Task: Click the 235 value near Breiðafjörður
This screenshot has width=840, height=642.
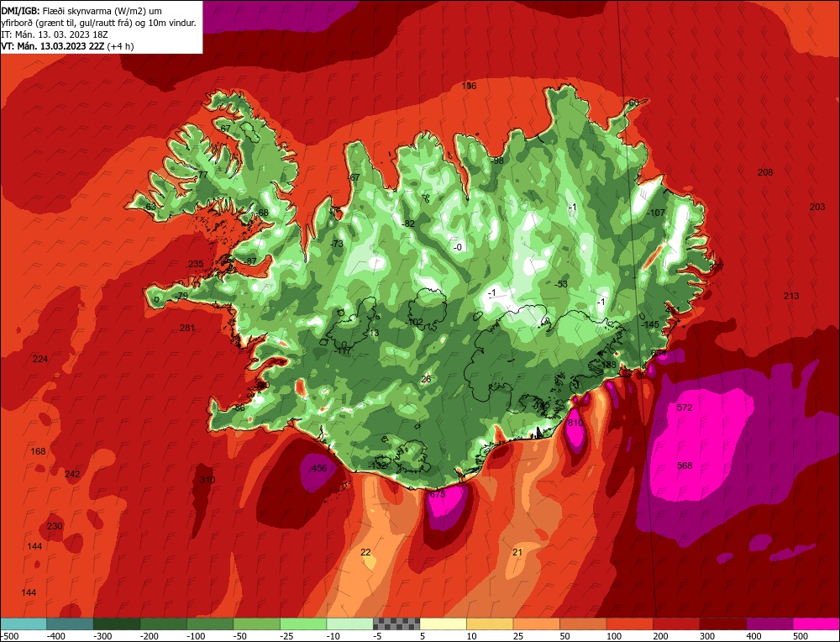Action: tap(196, 264)
